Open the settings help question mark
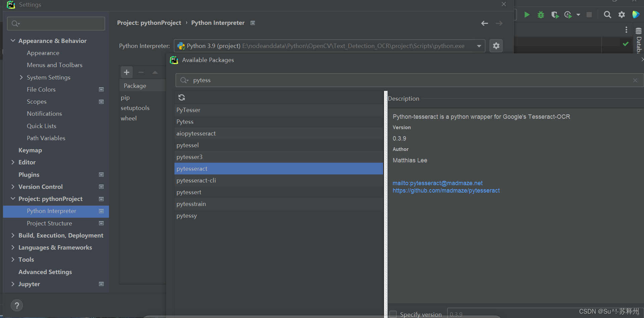The image size is (644, 318). tap(17, 305)
